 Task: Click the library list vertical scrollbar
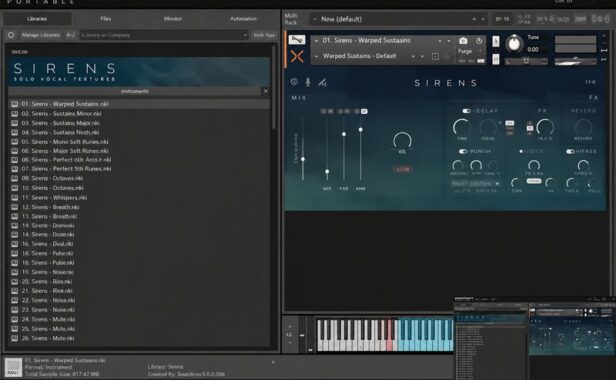click(273, 88)
